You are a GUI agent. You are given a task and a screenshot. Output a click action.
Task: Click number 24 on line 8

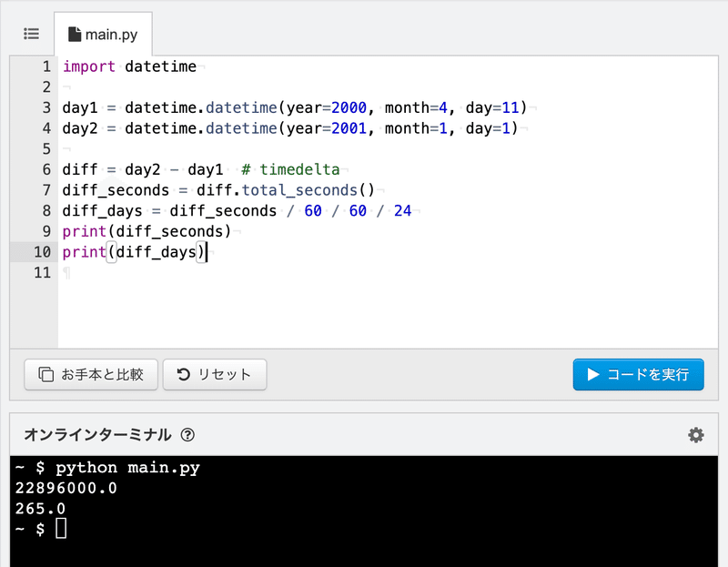tap(402, 211)
